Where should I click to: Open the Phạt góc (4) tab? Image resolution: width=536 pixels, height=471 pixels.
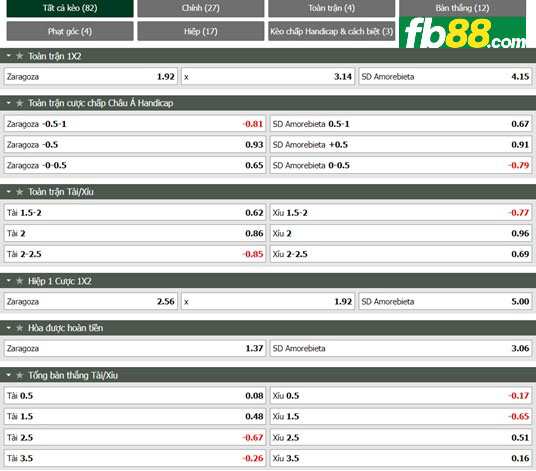(70, 31)
